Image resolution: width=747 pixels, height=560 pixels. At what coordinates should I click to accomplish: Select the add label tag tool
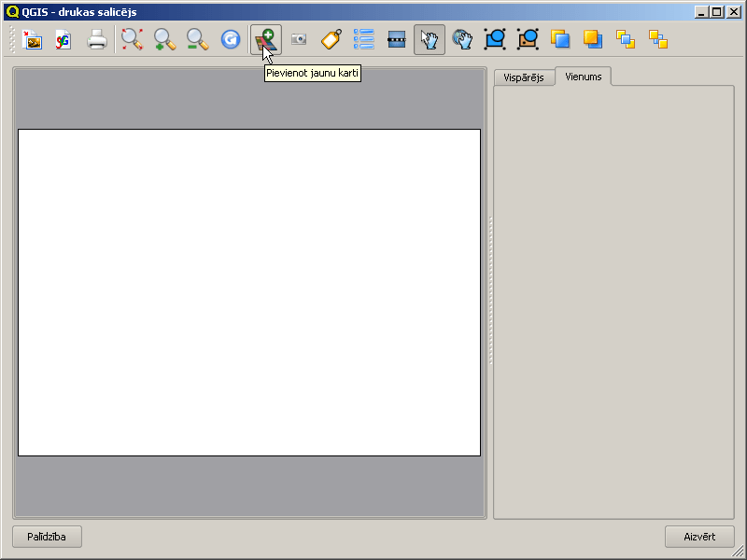[331, 39]
